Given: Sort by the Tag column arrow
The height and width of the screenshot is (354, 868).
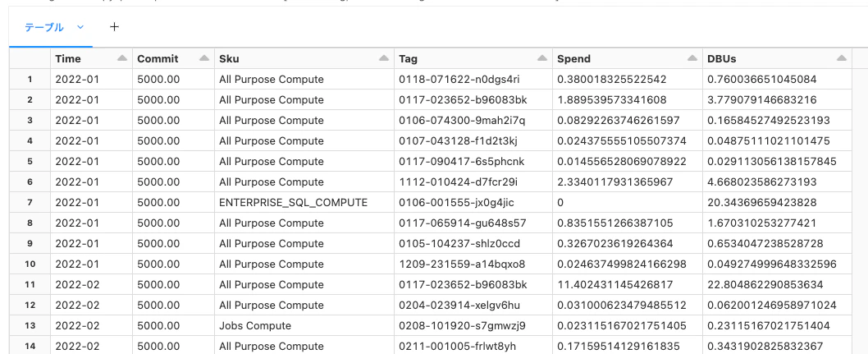Looking at the screenshot, I should (x=542, y=58).
